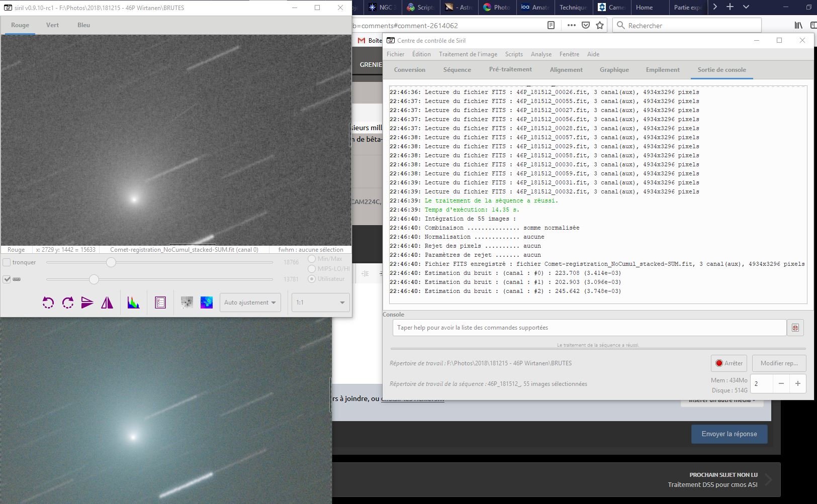Go to Traitement DSS pour cmos ASI topic
The height and width of the screenshot is (504, 817).
[712, 485]
